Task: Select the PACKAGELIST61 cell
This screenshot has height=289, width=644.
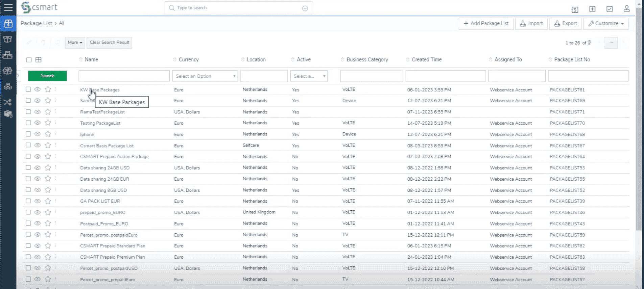Action: (x=567, y=90)
